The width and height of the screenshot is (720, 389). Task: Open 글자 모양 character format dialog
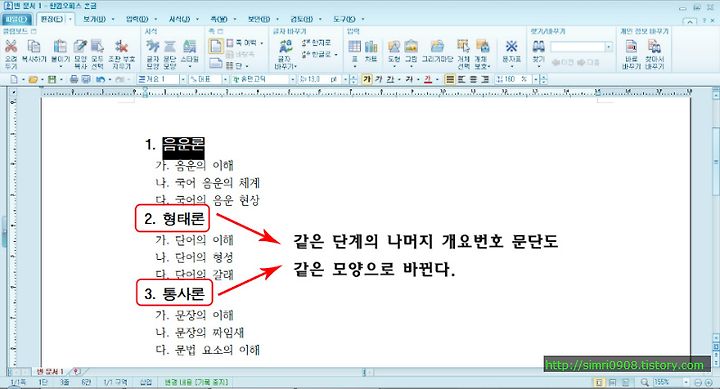152,46
